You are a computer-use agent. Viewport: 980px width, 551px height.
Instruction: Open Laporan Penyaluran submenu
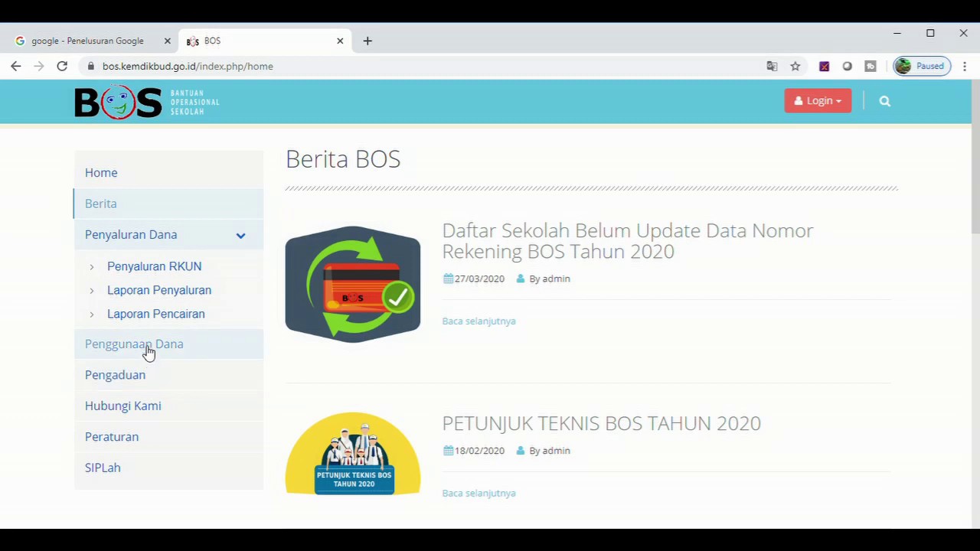(x=159, y=290)
